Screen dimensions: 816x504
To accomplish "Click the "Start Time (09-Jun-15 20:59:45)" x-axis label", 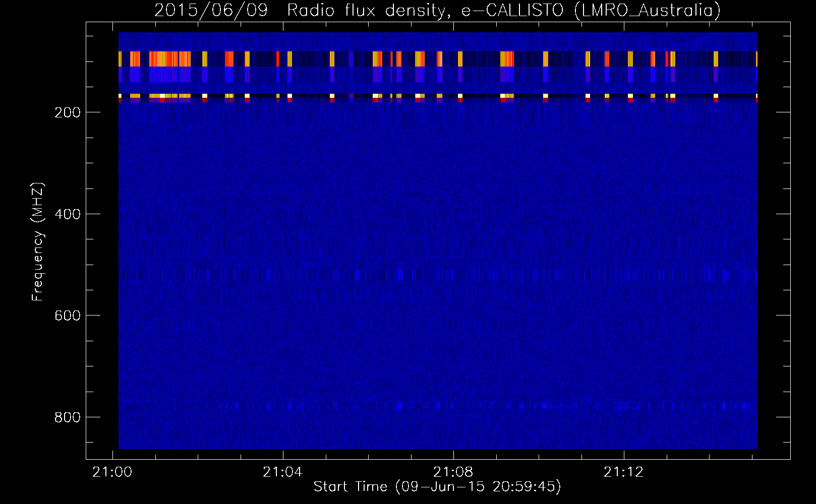I will (437, 487).
